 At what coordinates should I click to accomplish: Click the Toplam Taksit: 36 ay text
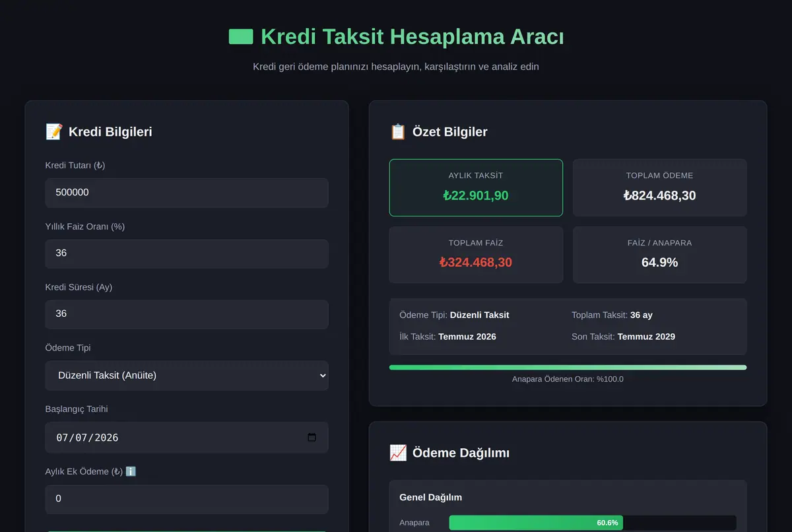click(x=612, y=315)
